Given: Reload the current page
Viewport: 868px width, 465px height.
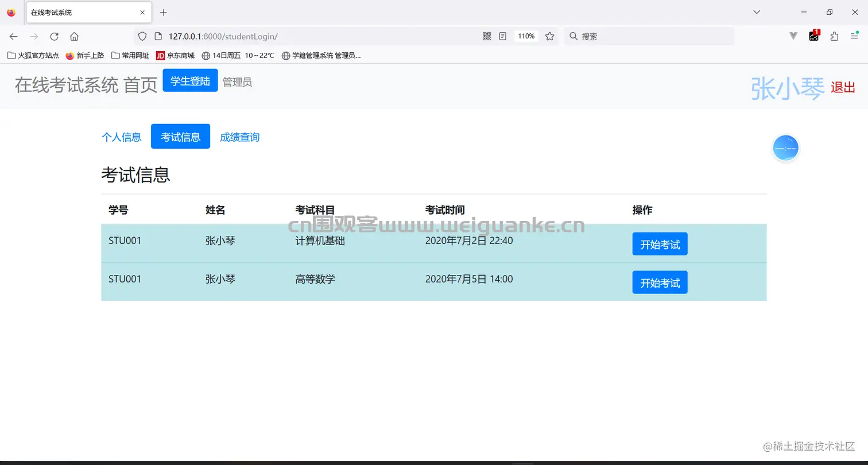Looking at the screenshot, I should point(54,36).
